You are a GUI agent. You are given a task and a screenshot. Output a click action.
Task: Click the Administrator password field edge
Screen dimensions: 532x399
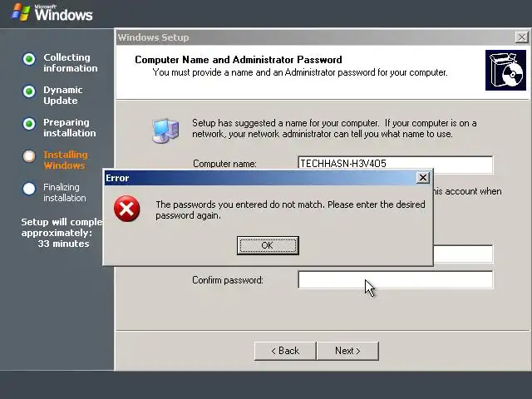[x=463, y=254]
